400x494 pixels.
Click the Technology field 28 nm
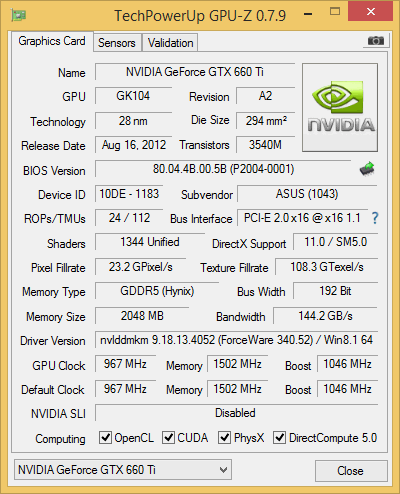pos(133,121)
